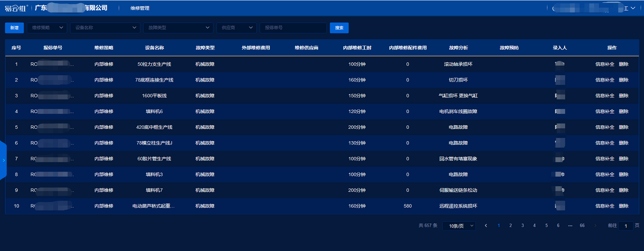Image resolution: width=644 pixels, height=251 pixels.
Task: Click 信息补全 for 50拉力支生产线 row
Action: 605,64
